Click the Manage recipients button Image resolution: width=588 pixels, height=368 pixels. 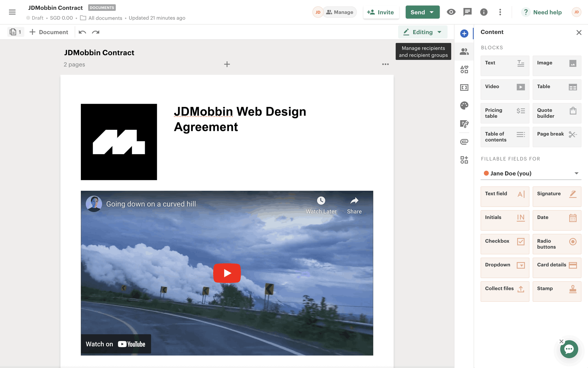coord(340,12)
